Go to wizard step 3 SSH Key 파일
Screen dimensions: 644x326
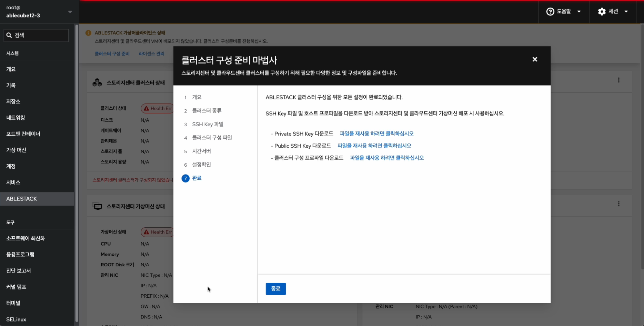[208, 124]
